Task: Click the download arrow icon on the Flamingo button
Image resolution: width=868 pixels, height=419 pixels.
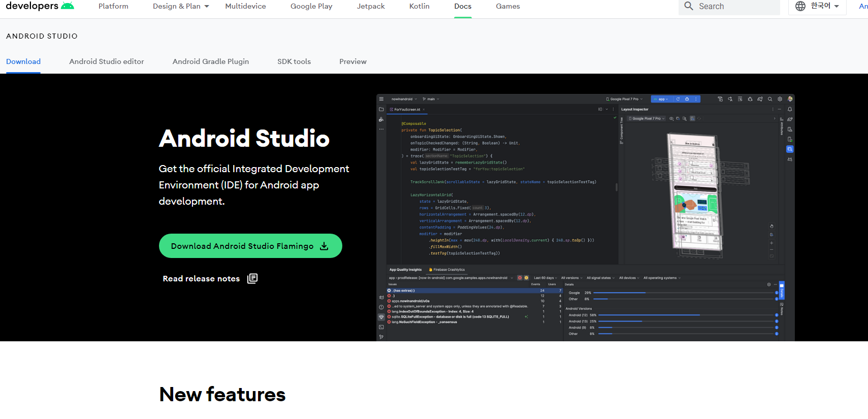Action: point(324,246)
